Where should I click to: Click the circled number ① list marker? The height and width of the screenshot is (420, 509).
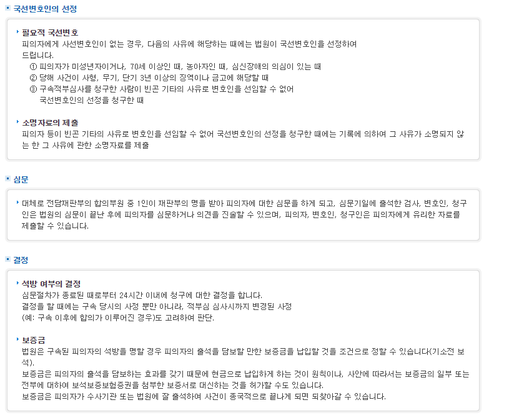coord(33,66)
